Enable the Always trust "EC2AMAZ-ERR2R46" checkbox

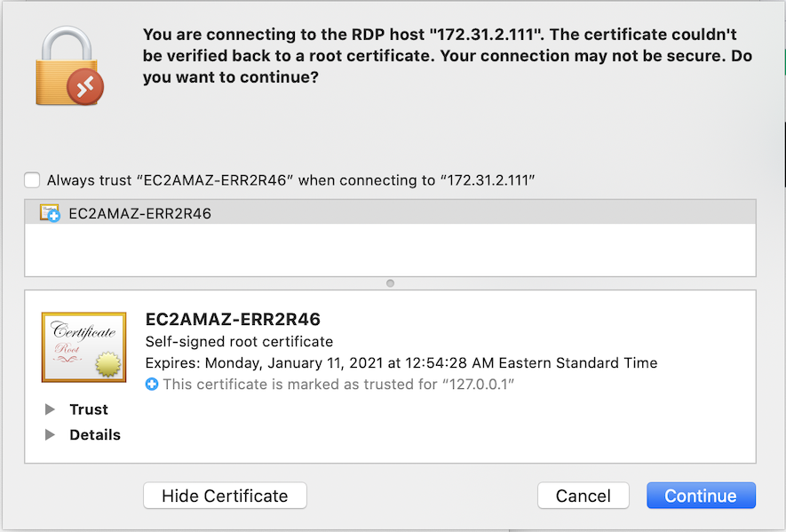point(32,180)
